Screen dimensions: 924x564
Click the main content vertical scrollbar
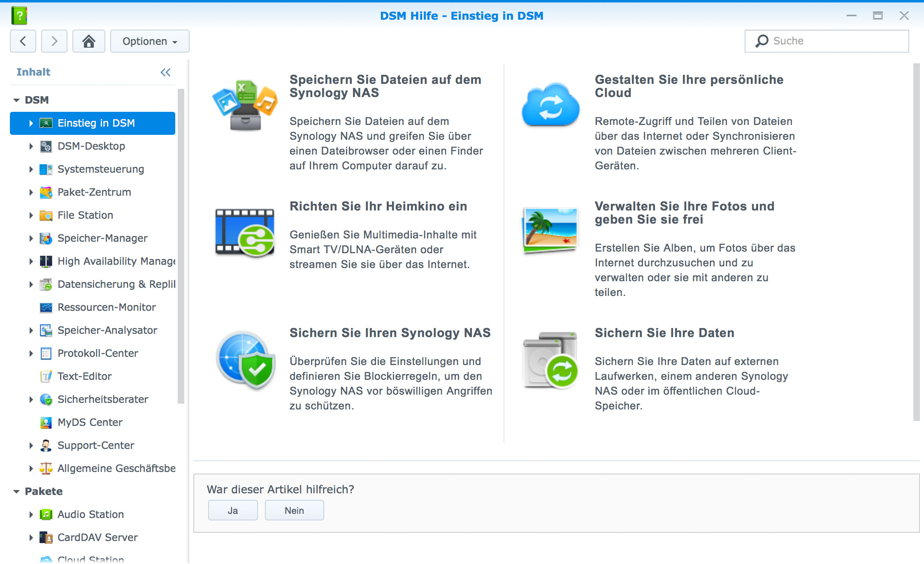[916, 242]
